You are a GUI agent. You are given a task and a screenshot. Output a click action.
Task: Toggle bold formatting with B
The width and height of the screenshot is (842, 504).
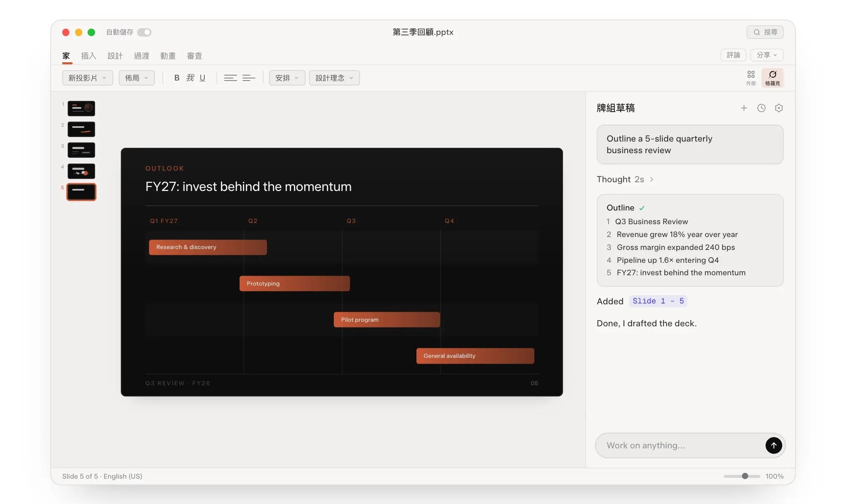coord(177,78)
